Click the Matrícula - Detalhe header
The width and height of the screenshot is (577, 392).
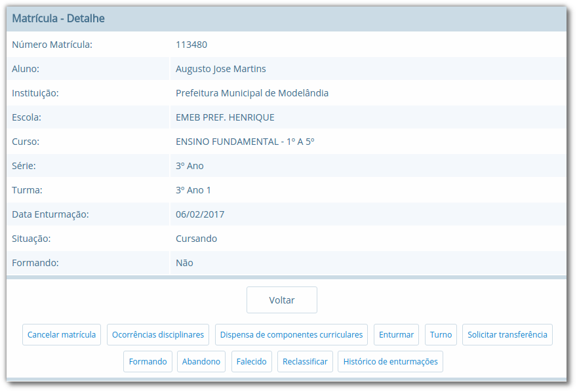click(57, 18)
